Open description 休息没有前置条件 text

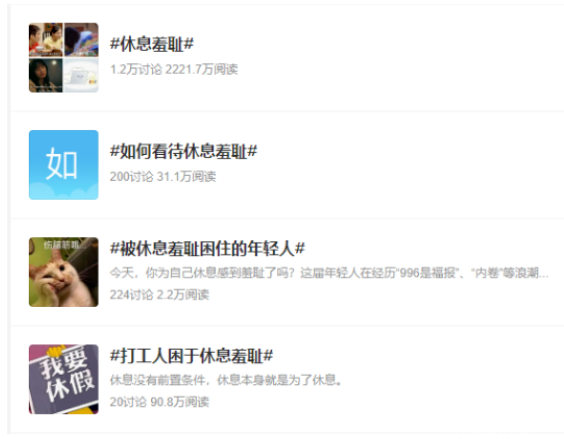(x=226, y=380)
